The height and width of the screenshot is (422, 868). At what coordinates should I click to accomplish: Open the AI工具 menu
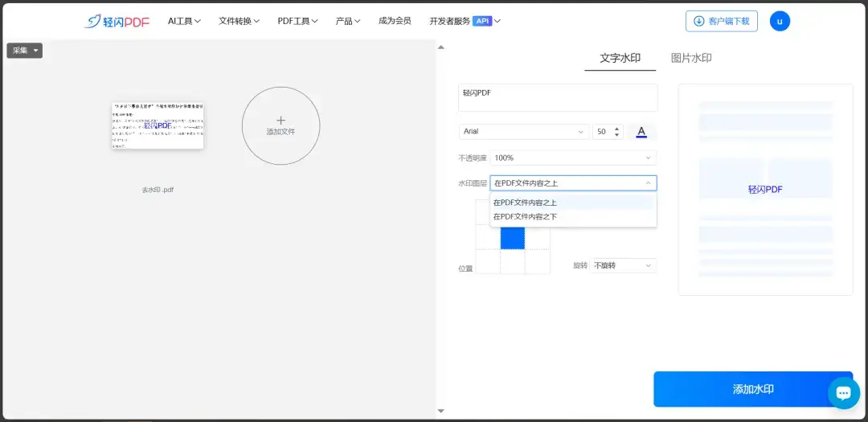coord(184,21)
